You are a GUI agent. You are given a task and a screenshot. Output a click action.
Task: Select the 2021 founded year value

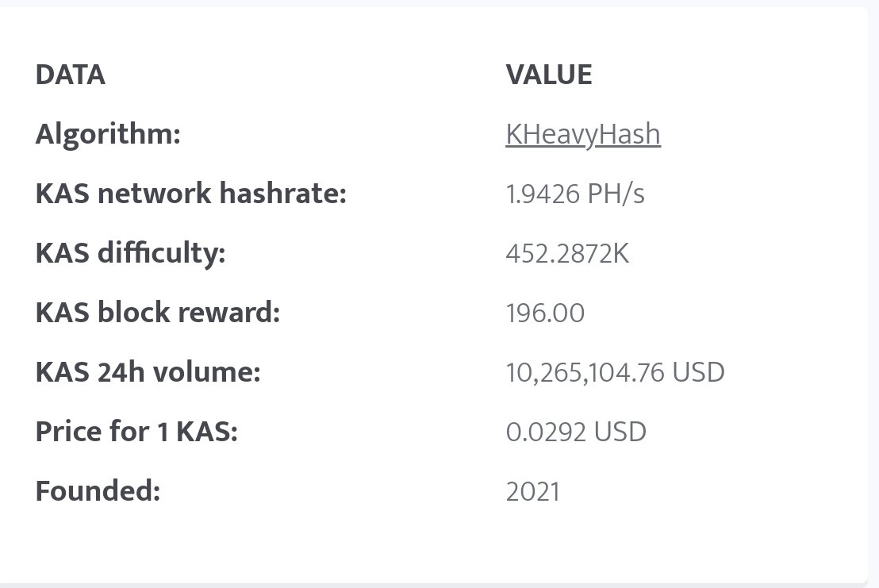coord(532,492)
